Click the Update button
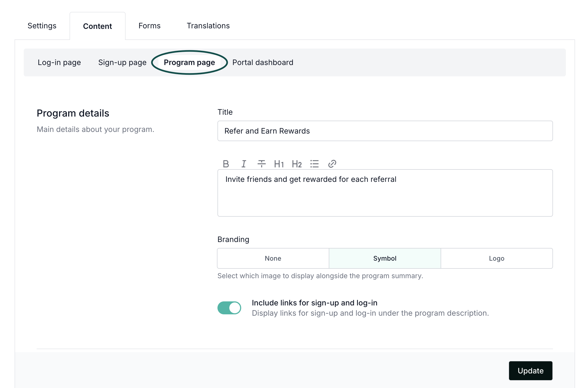Screen dimensions: 588x388 point(530,370)
